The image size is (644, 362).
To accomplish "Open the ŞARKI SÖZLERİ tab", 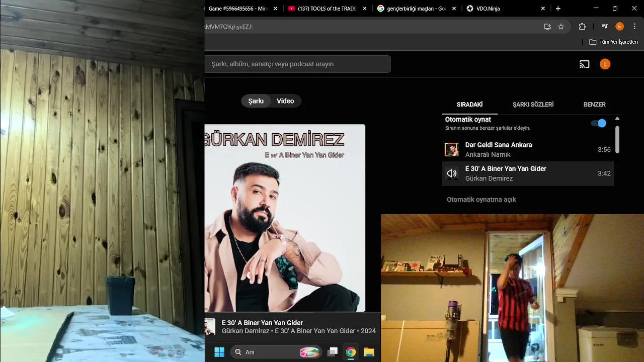I will 533,105.
